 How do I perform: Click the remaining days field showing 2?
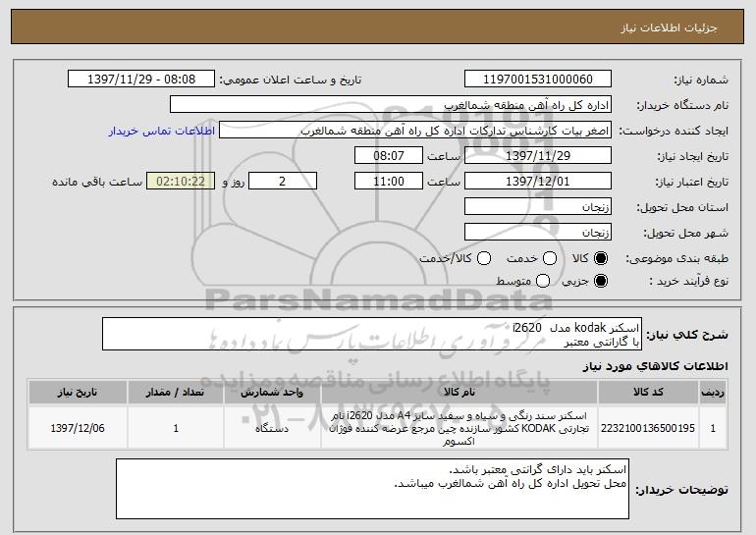[283, 182]
